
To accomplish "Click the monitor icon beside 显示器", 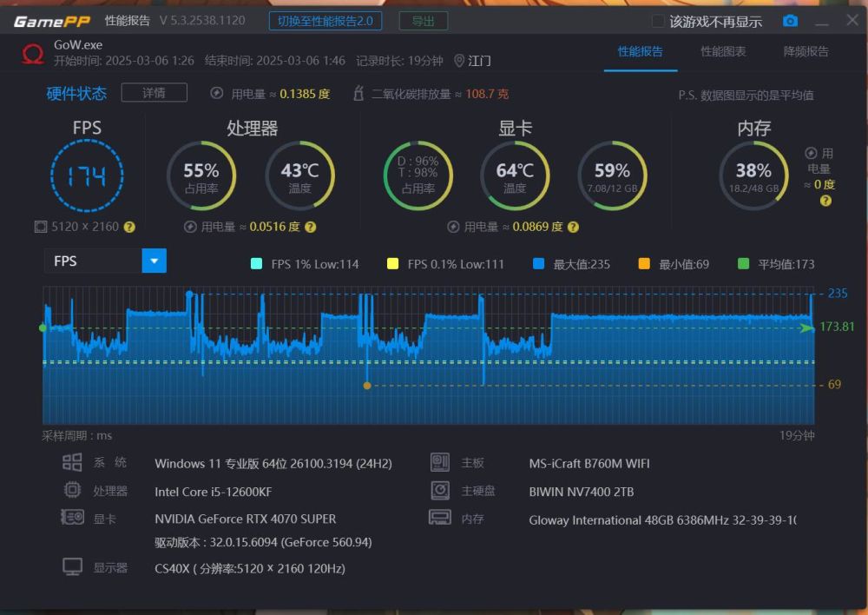I will pyautogui.click(x=72, y=567).
